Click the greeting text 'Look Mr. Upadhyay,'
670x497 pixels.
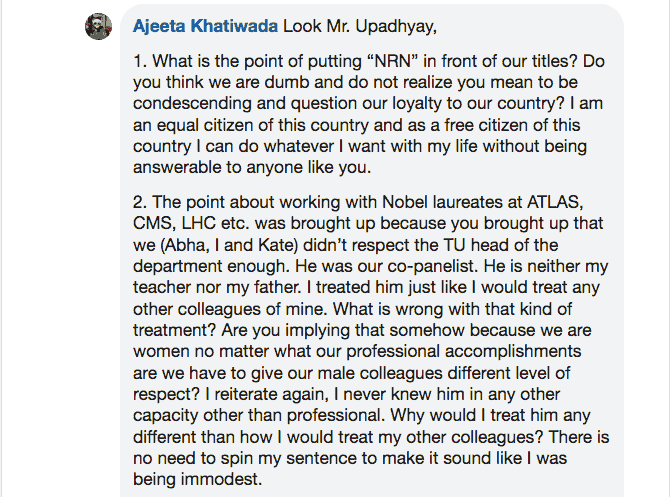pyautogui.click(x=360, y=26)
